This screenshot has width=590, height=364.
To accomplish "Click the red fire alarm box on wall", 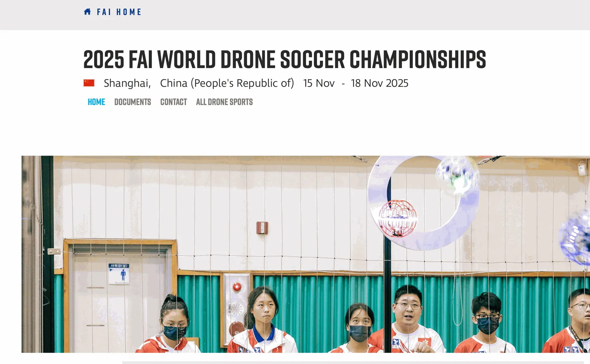I will point(262,228).
